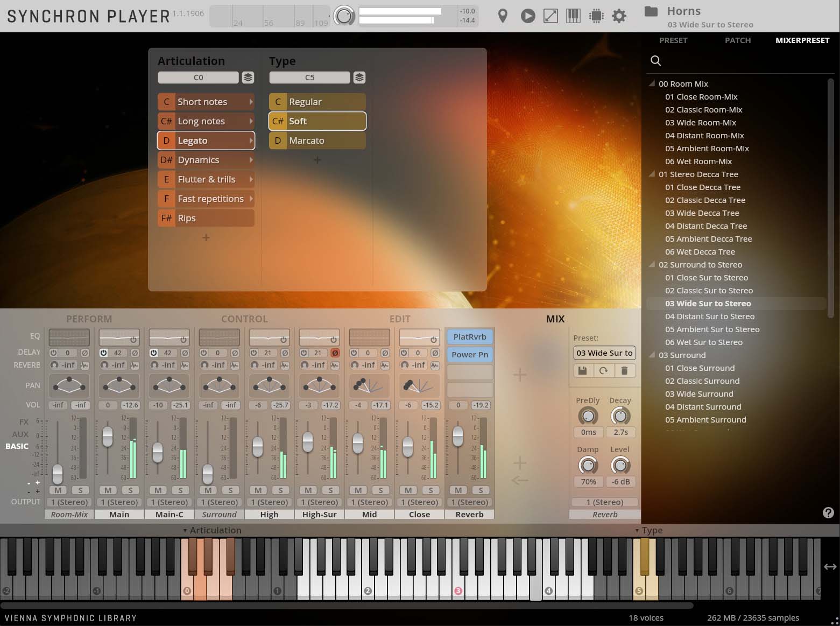
Task: Expand the Dynamics articulation arrow
Action: (x=250, y=160)
